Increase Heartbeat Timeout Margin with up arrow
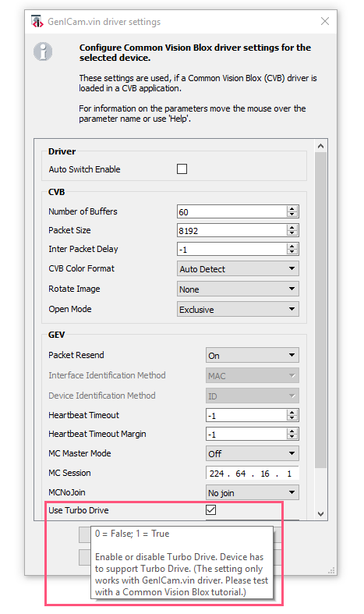364x614 pixels. (292, 431)
